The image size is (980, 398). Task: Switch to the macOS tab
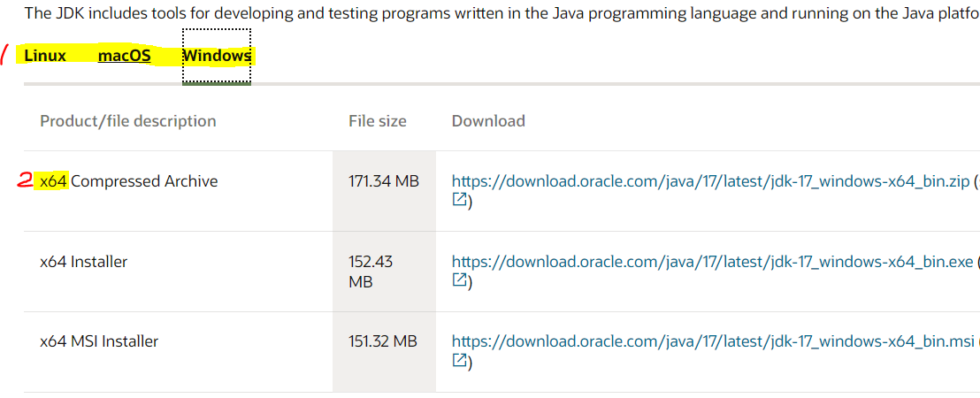[x=125, y=56]
